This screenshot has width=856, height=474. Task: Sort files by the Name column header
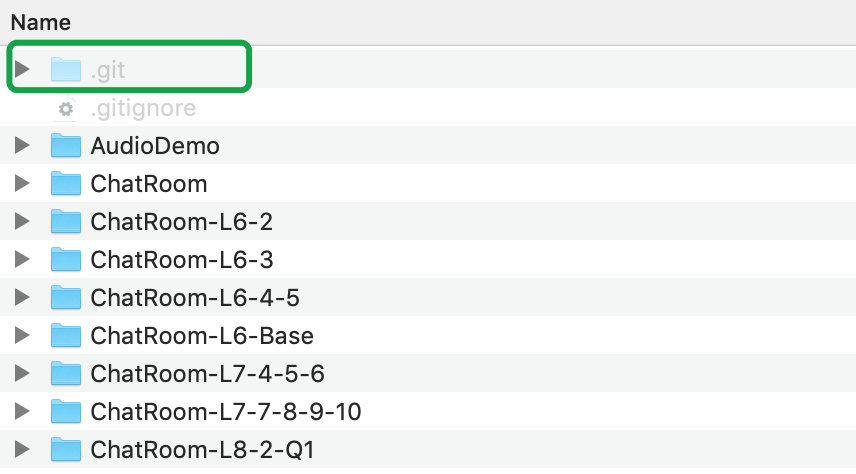pyautogui.click(x=40, y=21)
